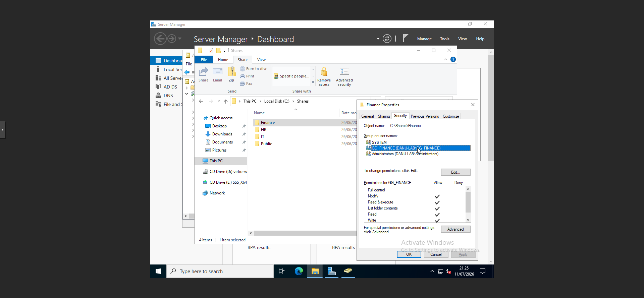Image resolution: width=644 pixels, height=298 pixels.
Task: Click the muted volume tray icon
Action: (448, 271)
